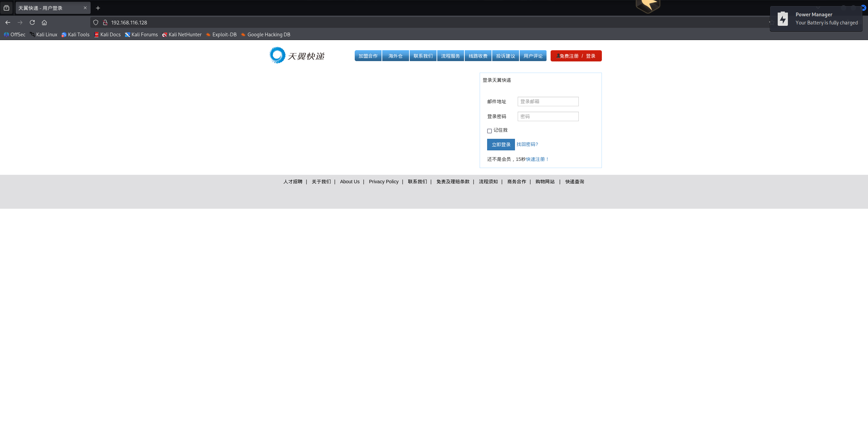This screenshot has height=428, width=868.
Task: Open the 用户评论 navigation item
Action: point(533,56)
